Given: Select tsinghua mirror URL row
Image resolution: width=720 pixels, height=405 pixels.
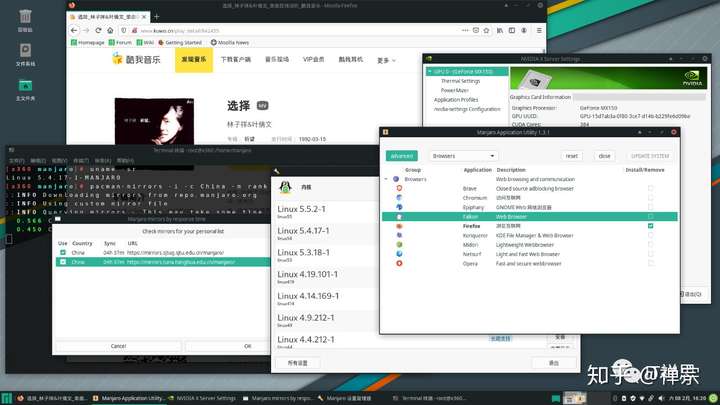Looking at the screenshot, I should coord(163,262).
